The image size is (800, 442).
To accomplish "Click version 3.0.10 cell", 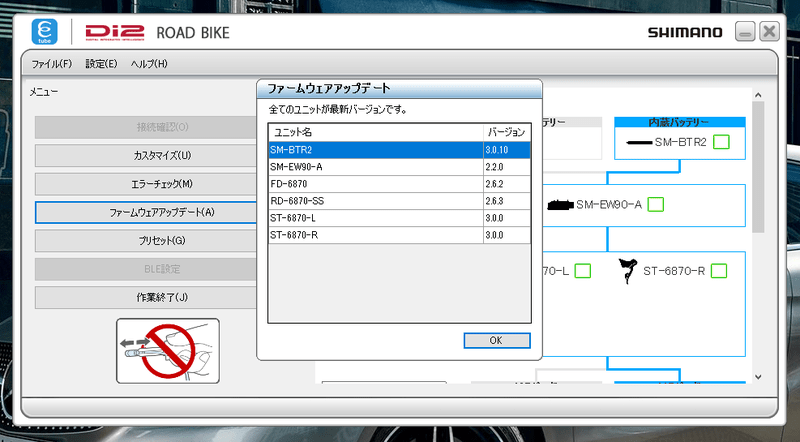I will tap(507, 150).
